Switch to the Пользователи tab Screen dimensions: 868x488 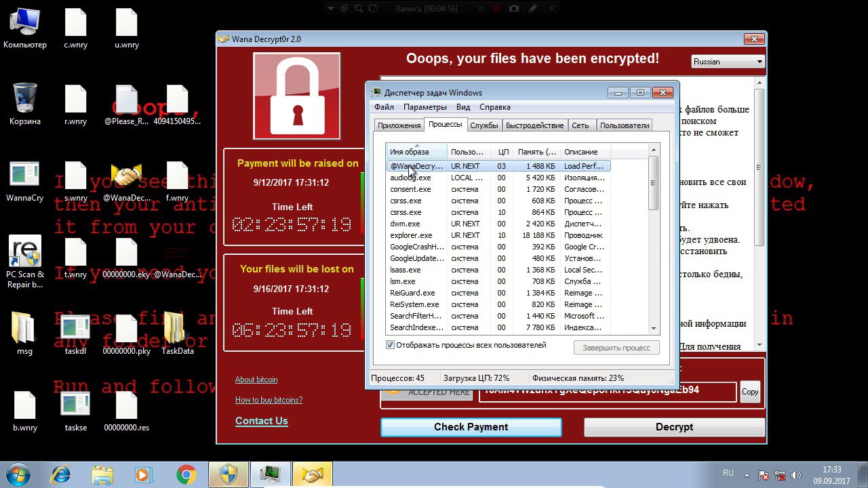click(x=625, y=125)
